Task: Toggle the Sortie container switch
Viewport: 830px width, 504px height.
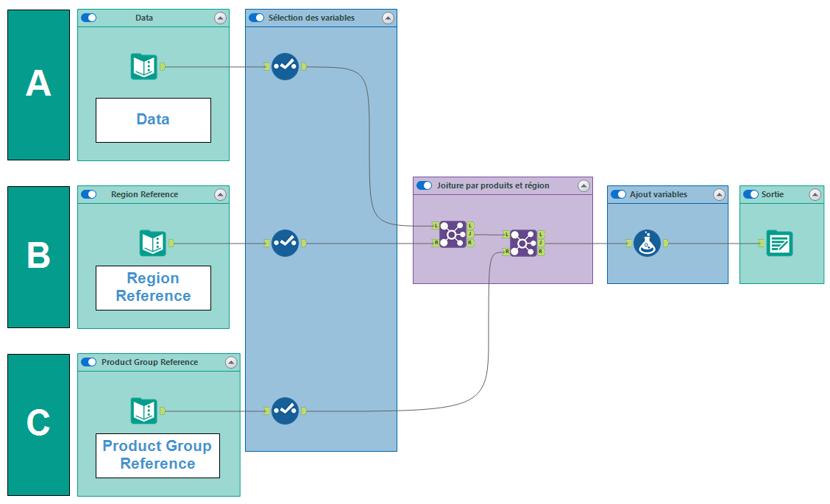Action: pyautogui.click(x=751, y=194)
